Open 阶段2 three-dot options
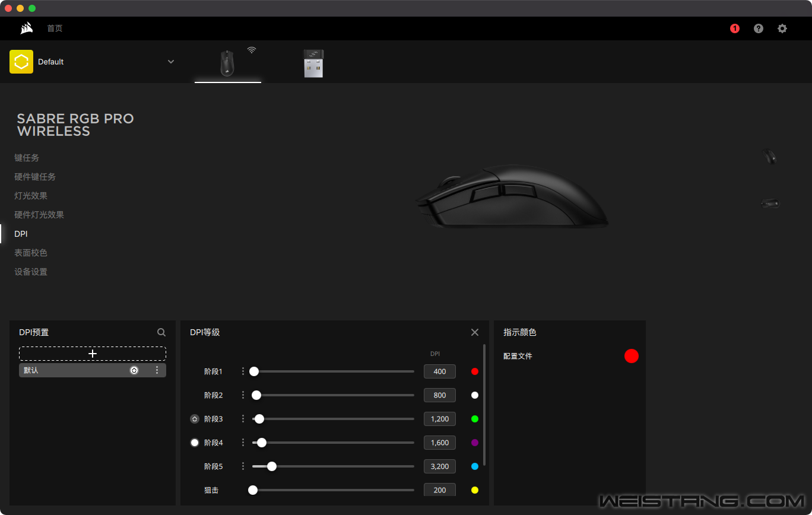This screenshot has width=812, height=515. pos(243,395)
